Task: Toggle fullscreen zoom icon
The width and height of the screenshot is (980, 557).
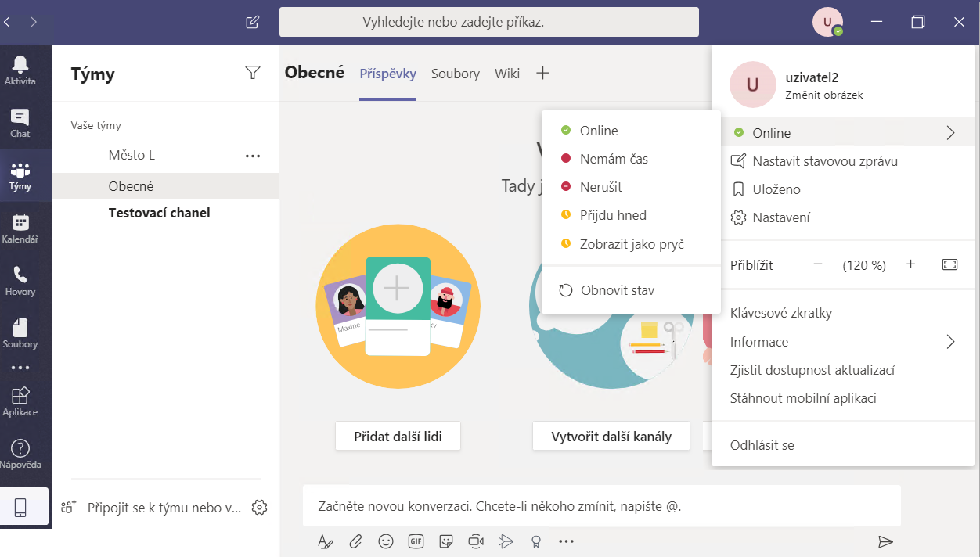Action: pos(949,264)
